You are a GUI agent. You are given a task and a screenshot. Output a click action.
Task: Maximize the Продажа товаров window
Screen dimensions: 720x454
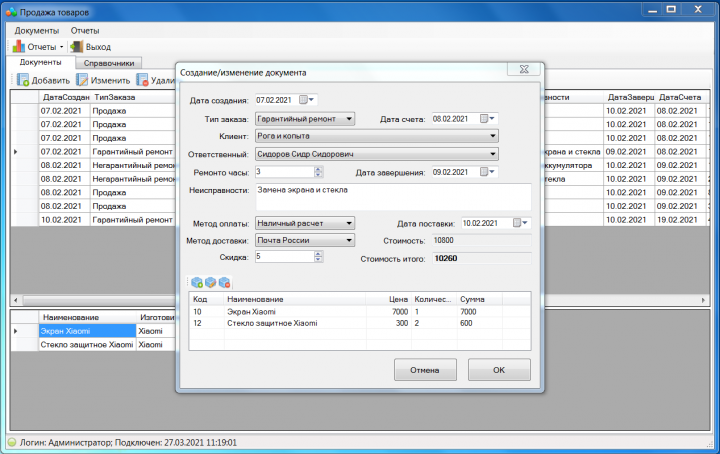tap(671, 9)
